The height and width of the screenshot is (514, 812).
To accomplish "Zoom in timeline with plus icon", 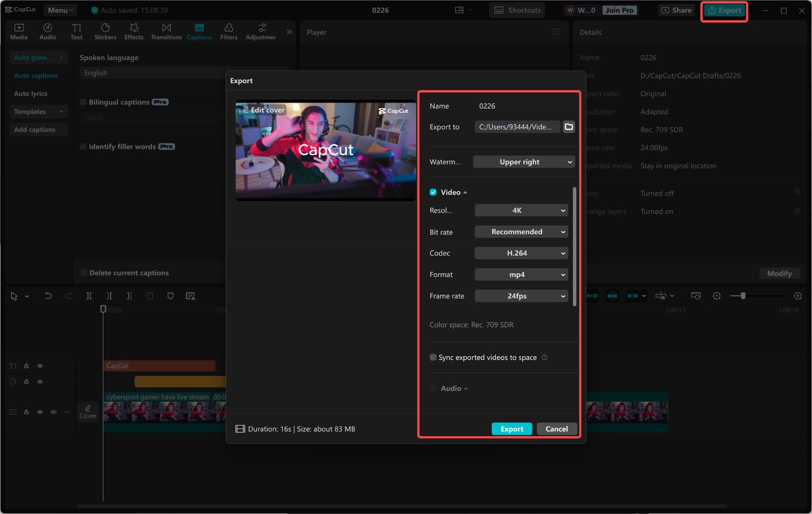I will pos(798,296).
